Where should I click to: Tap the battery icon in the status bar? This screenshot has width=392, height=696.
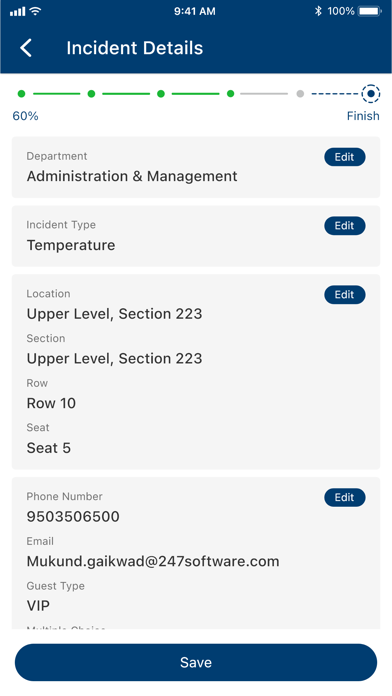[x=370, y=11]
